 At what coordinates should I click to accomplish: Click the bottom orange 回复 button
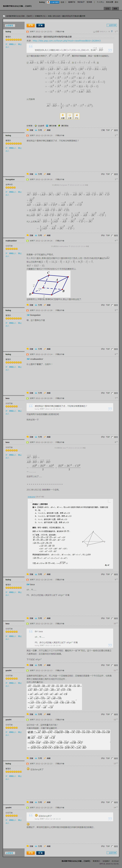click(x=30, y=853)
